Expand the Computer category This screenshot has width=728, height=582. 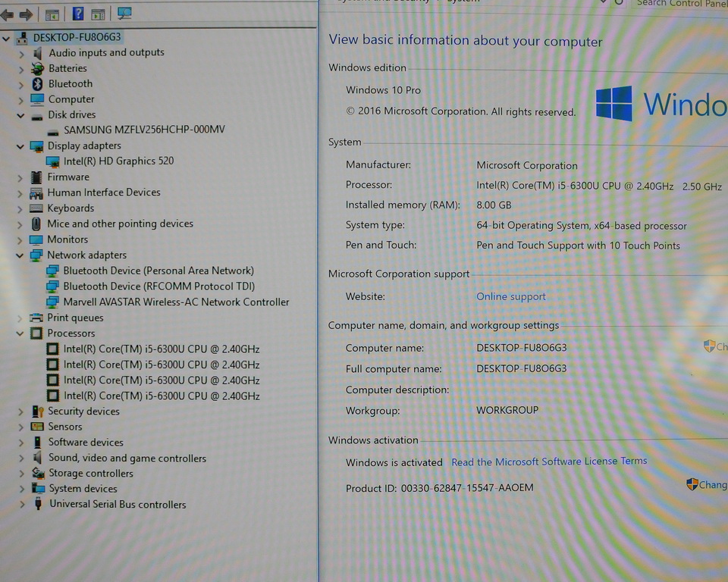pyautogui.click(x=20, y=100)
